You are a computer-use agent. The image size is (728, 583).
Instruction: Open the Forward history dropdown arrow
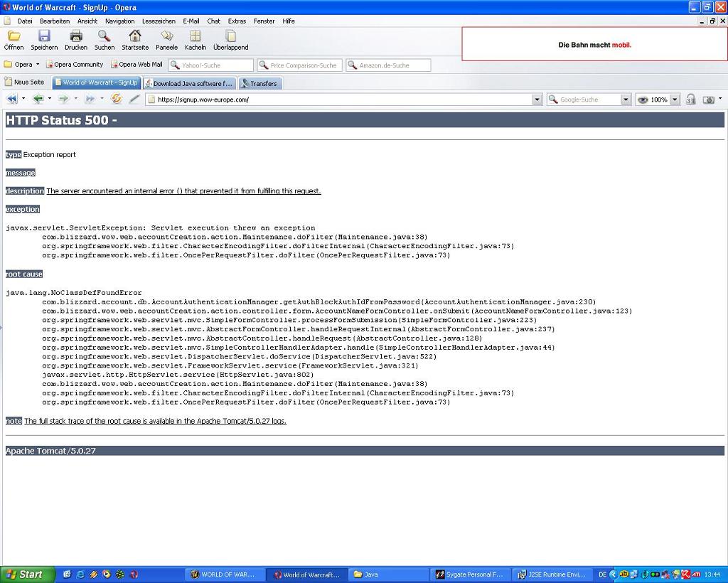75,99
